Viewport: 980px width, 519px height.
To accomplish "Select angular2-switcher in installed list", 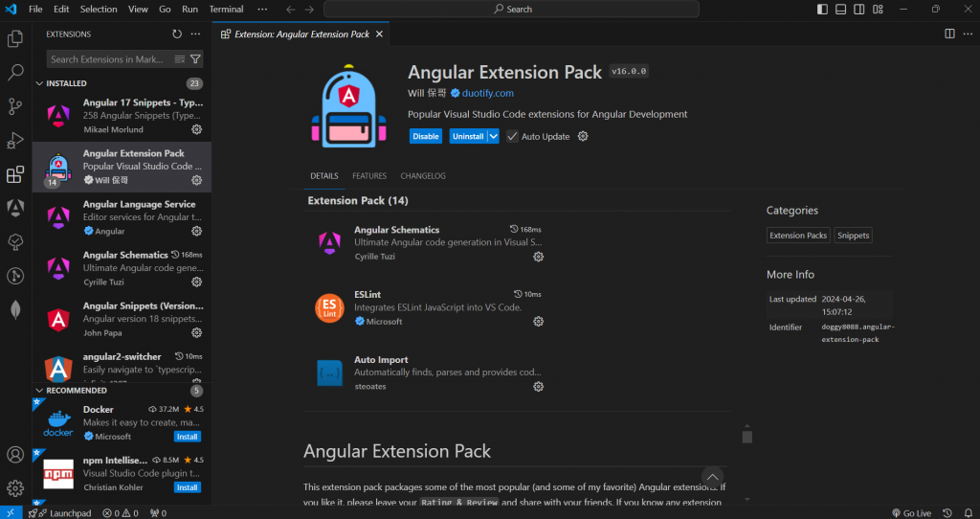I will pos(122,367).
